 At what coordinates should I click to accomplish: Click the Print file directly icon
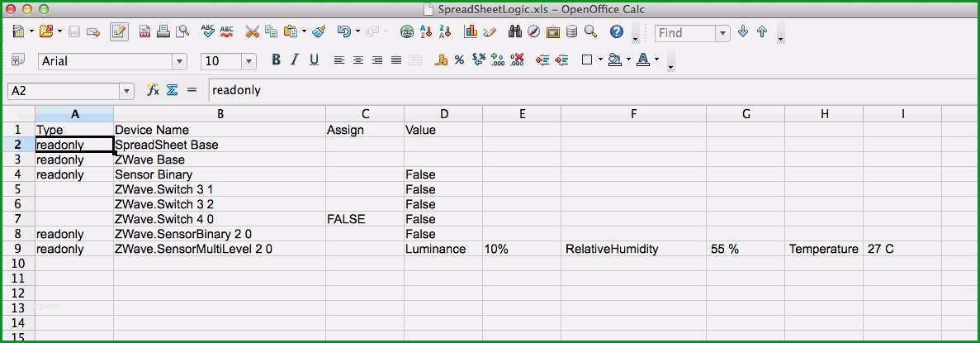tap(163, 31)
